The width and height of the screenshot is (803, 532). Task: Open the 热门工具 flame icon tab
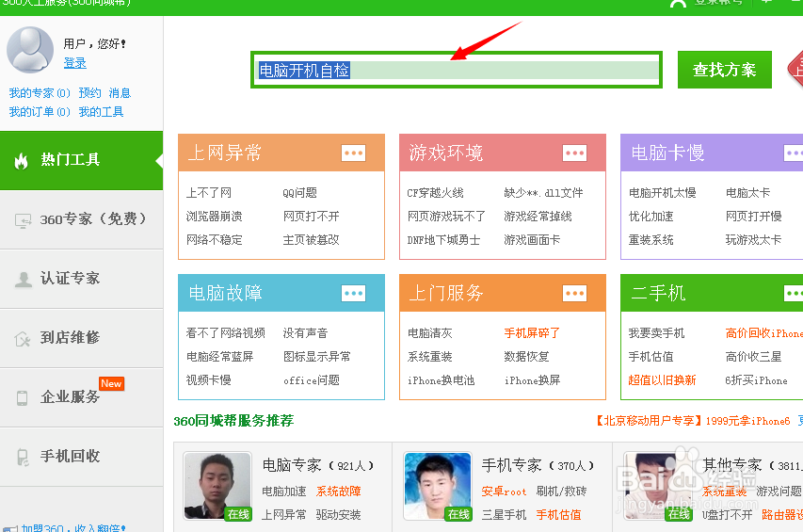21,161
